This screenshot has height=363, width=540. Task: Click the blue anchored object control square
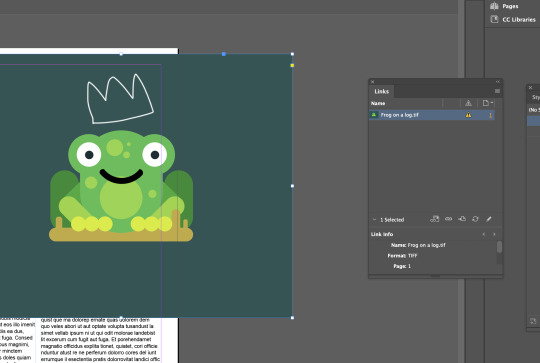[224, 54]
